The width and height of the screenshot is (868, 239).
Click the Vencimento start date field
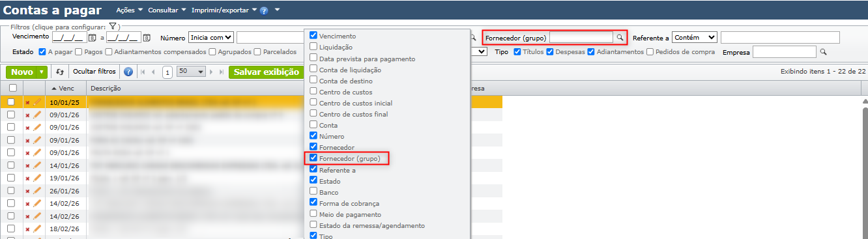70,38
